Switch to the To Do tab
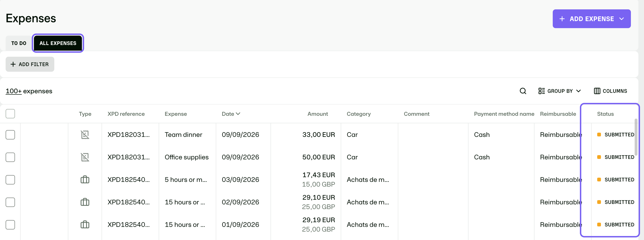The height and width of the screenshot is (240, 644). 19,43
